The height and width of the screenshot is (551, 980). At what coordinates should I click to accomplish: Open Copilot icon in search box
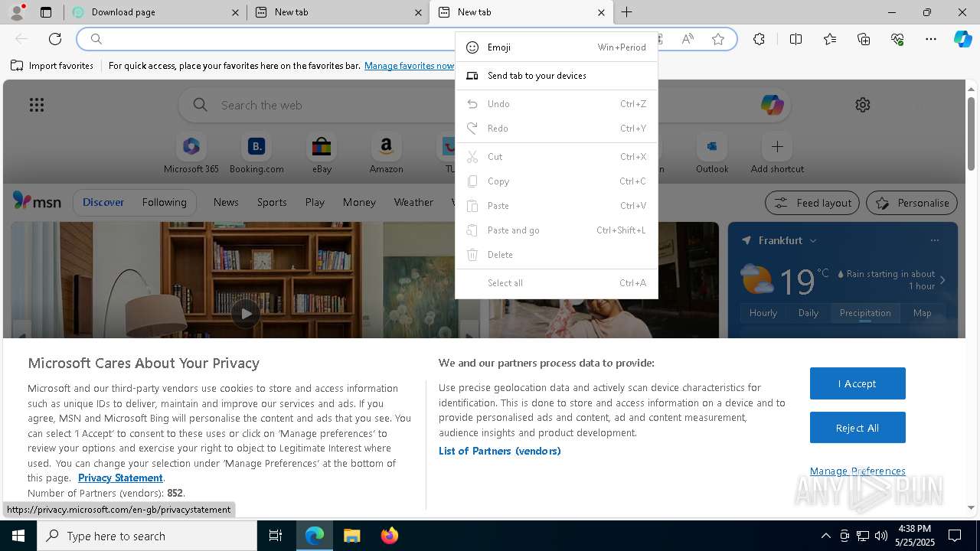[772, 105]
